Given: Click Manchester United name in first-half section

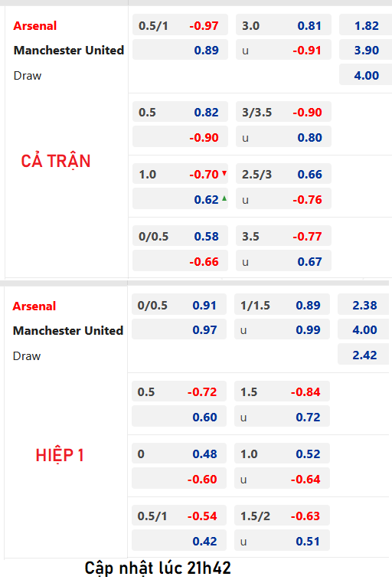Looking at the screenshot, I should pos(68,330).
